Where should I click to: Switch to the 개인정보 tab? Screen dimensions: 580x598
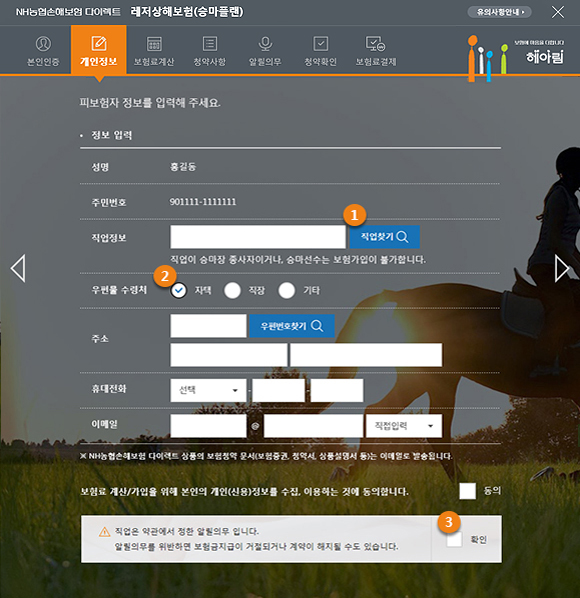98,50
